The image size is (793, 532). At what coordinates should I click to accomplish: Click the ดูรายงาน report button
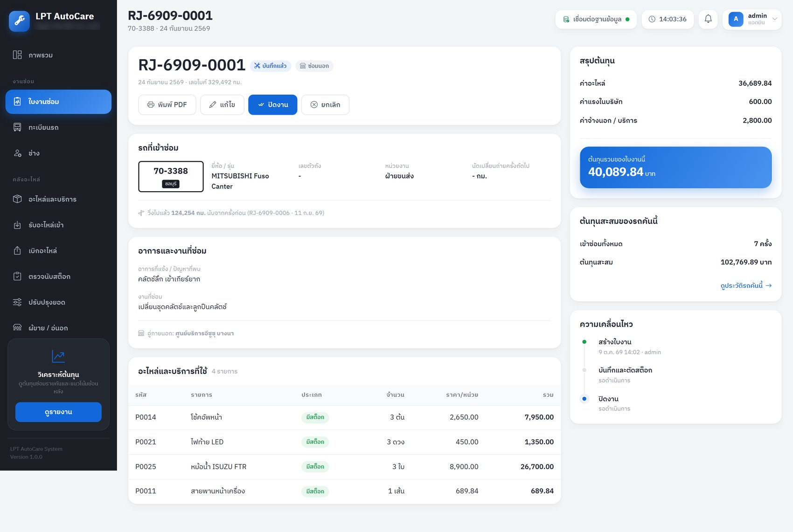click(58, 412)
